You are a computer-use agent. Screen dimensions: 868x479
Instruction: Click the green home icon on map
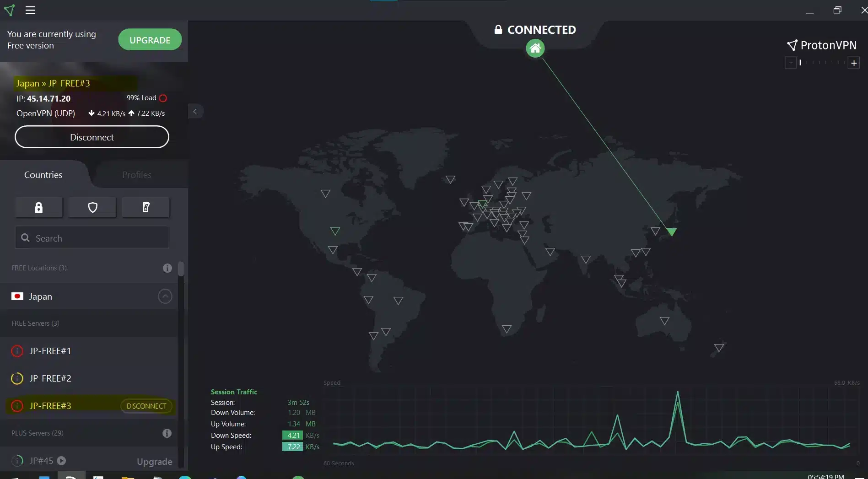pos(535,48)
